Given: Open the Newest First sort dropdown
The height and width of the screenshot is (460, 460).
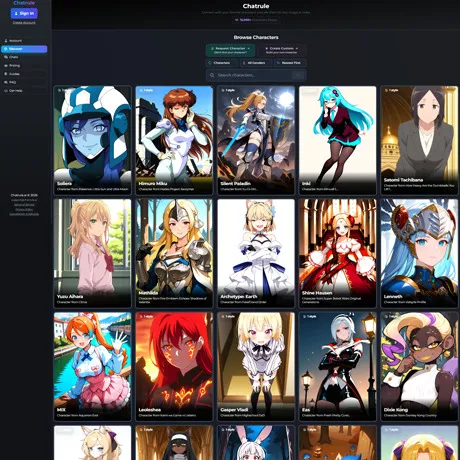Looking at the screenshot, I should coord(290,63).
